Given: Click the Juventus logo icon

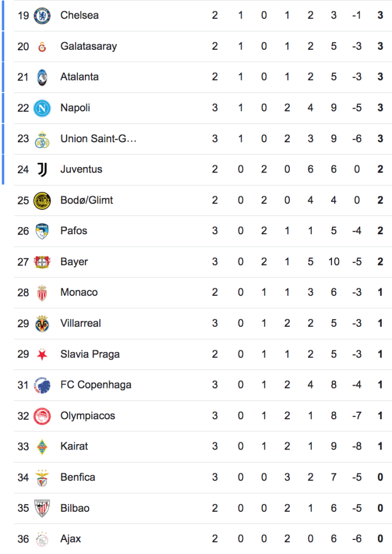Looking at the screenshot, I should (x=42, y=170).
